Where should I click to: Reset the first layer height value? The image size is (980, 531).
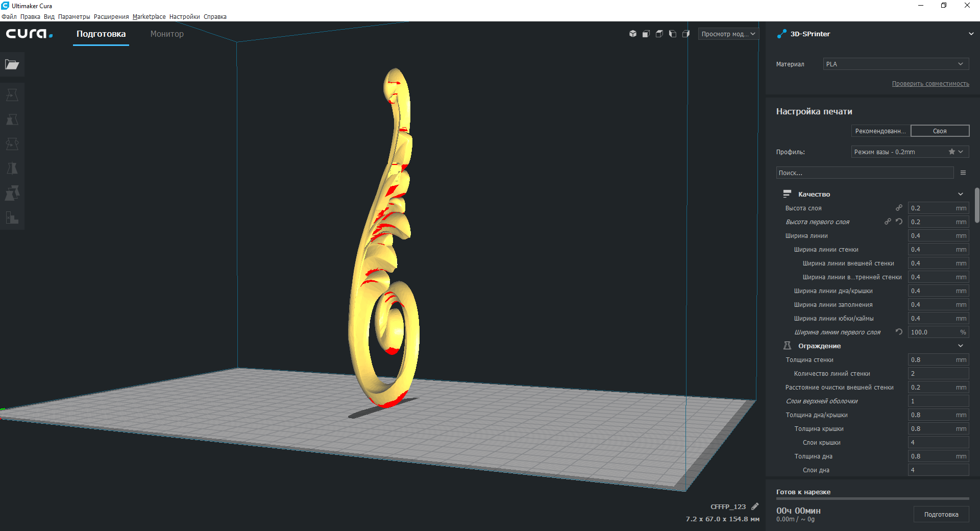point(899,222)
